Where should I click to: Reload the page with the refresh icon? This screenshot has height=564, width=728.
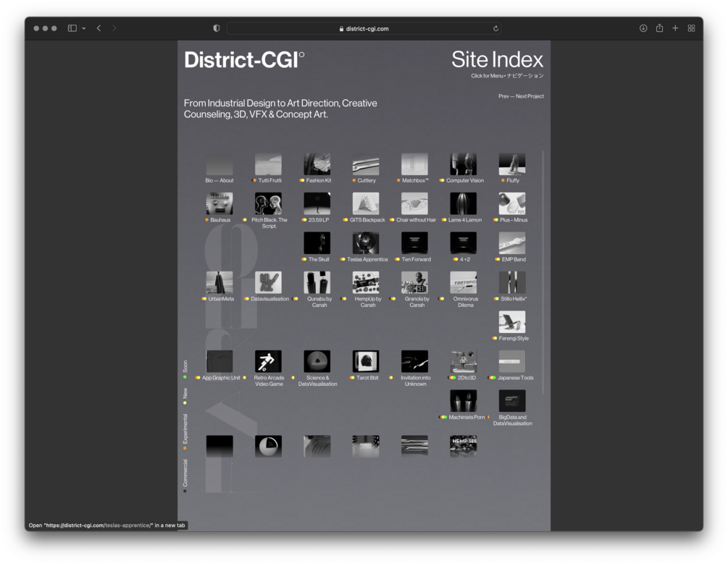pos(495,28)
